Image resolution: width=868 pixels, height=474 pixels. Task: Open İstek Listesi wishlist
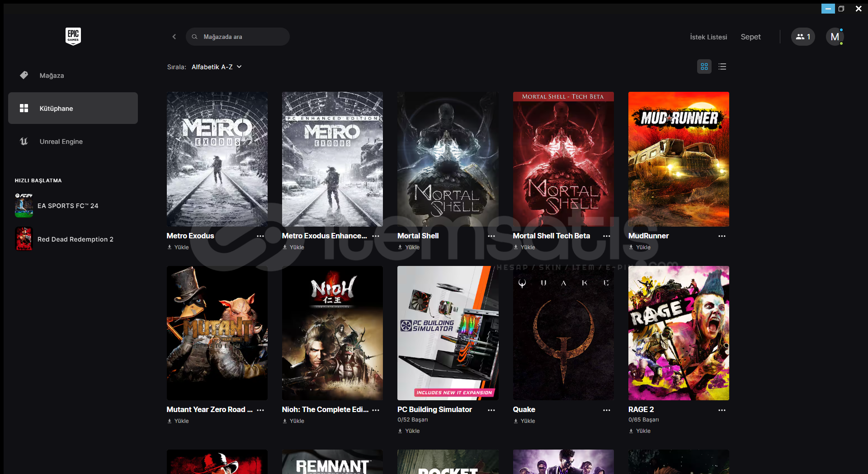click(x=708, y=37)
